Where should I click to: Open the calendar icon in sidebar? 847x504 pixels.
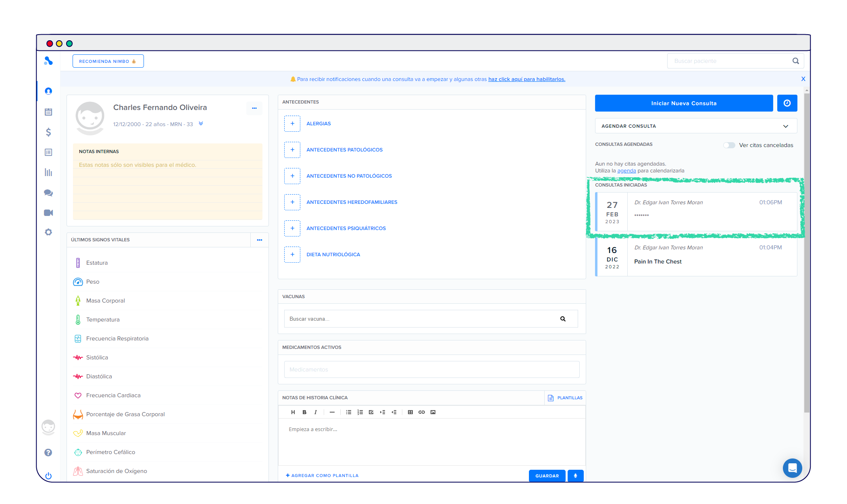pos(48,112)
